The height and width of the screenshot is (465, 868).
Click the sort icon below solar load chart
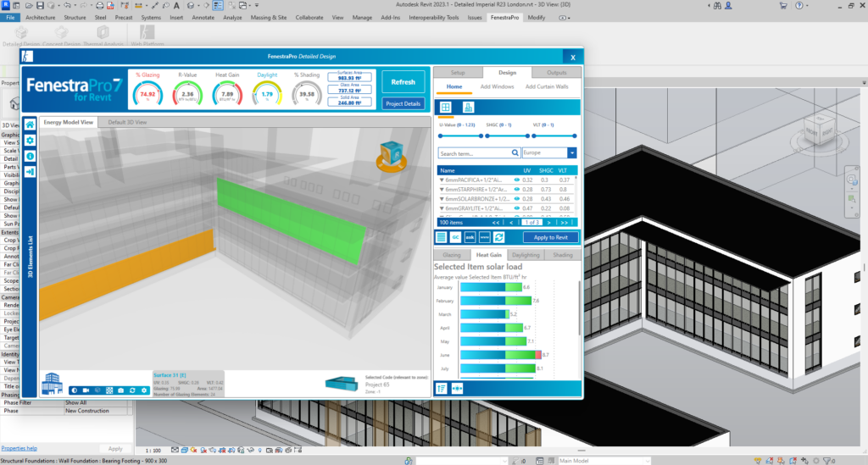(x=442, y=389)
